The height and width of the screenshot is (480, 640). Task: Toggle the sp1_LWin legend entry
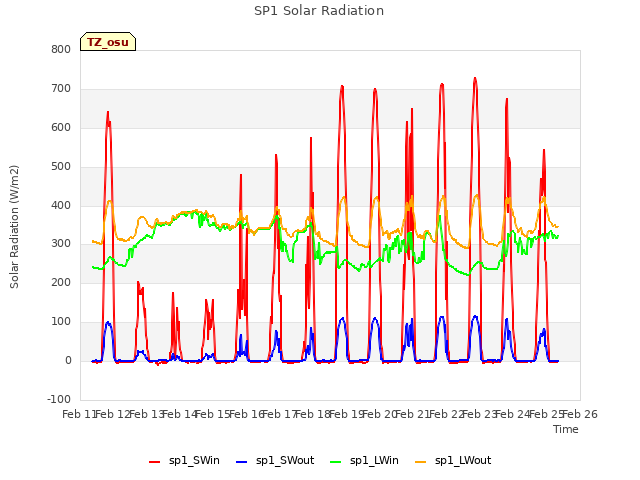(364, 461)
